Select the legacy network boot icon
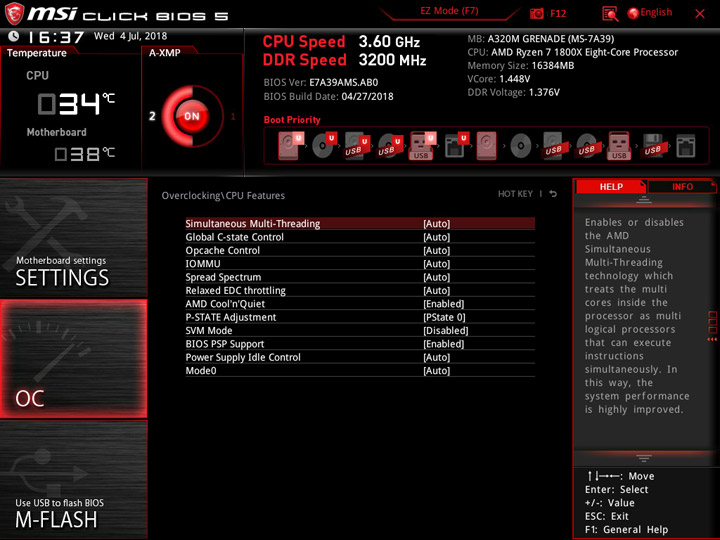Image resolution: width=720 pixels, height=540 pixels. pos(686,146)
